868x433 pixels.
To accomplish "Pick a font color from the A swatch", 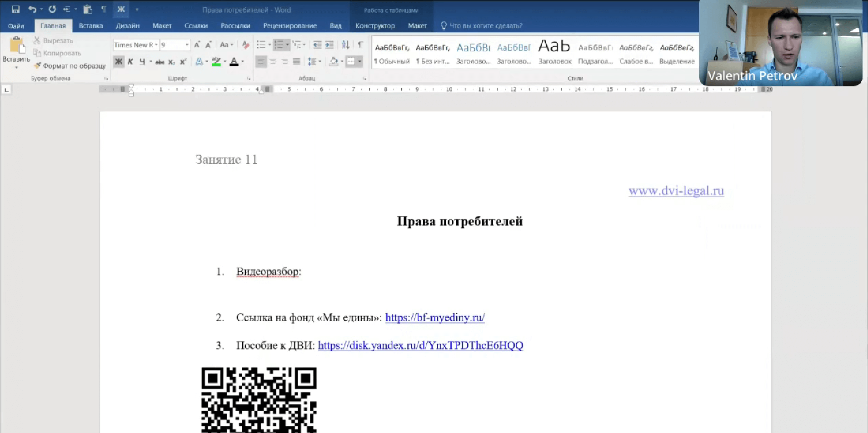I will (234, 61).
